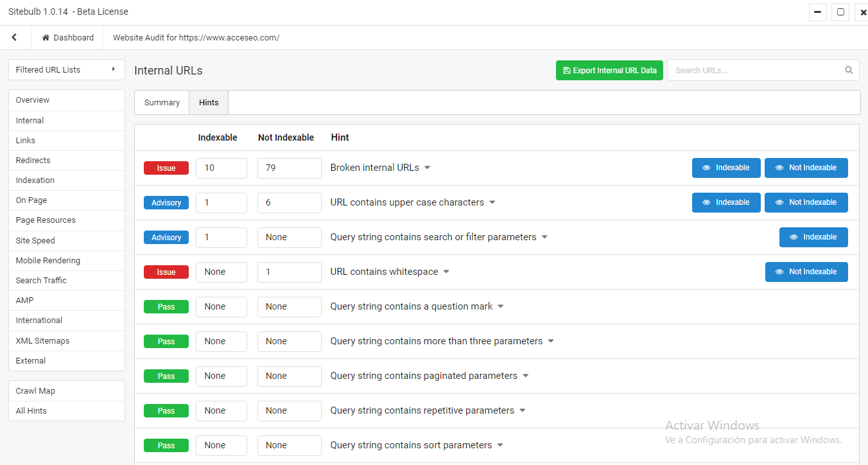The width and height of the screenshot is (868, 465).
Task: Open the Crawl Map
Action: (67, 391)
